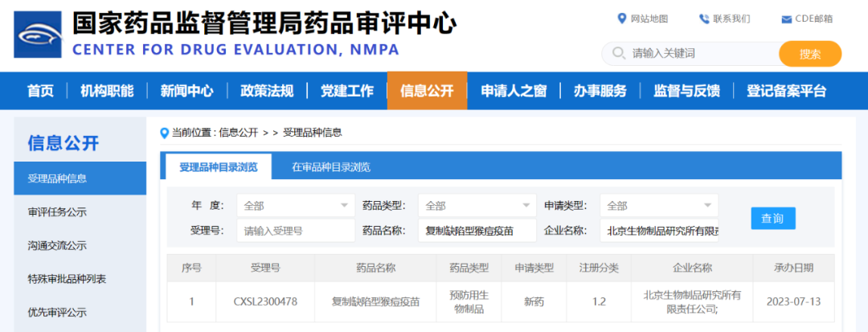Click the 国家药品监督管理局药品审评中心 title
The image size is (868, 332).
pyautogui.click(x=264, y=23)
